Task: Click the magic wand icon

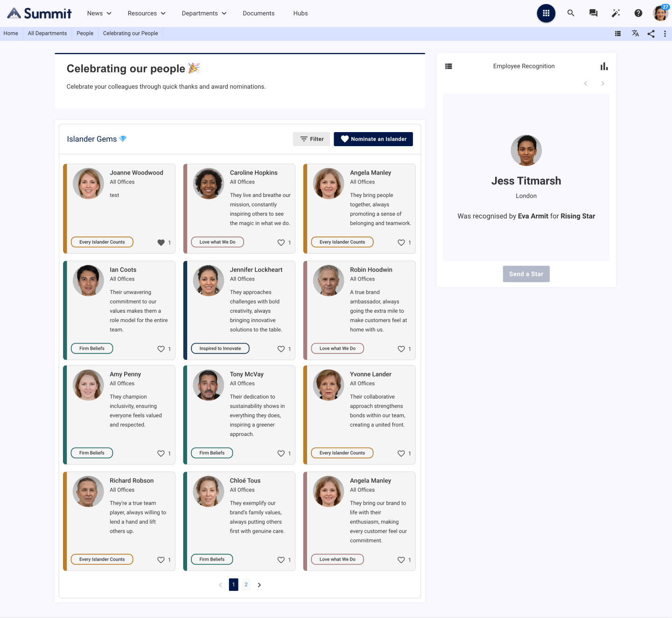Action: (x=616, y=13)
